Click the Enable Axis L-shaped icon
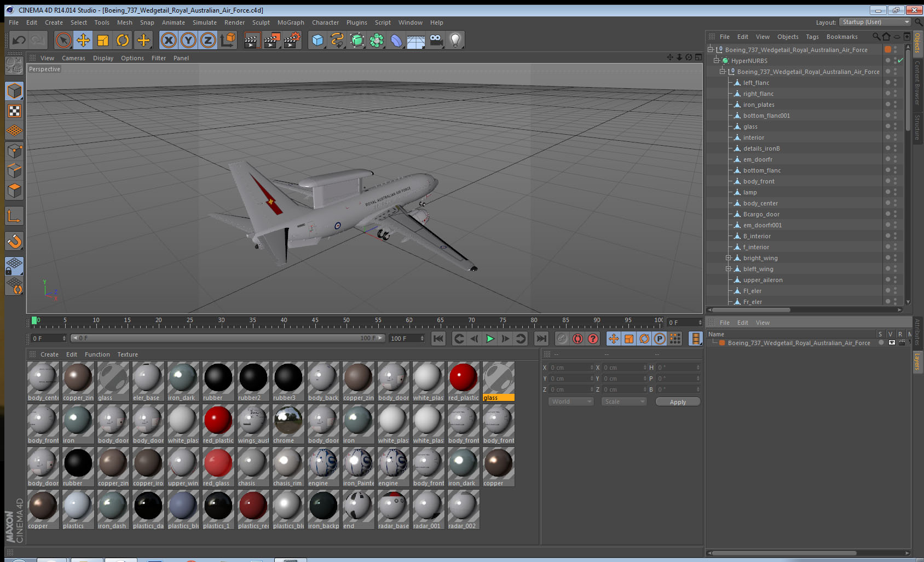Image resolution: width=924 pixels, height=562 pixels. click(14, 216)
